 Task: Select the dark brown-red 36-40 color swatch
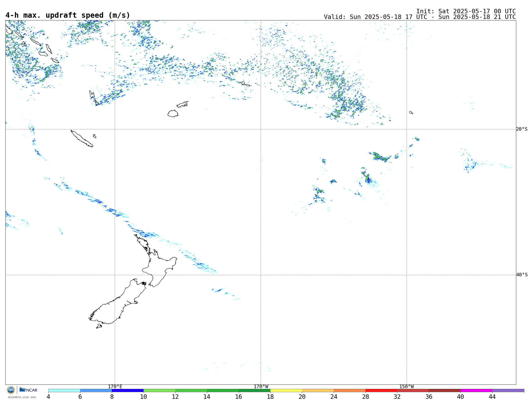pos(445,391)
